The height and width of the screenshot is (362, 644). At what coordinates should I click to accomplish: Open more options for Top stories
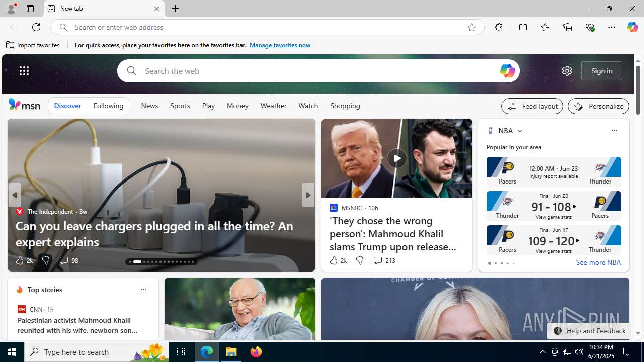pyautogui.click(x=143, y=290)
